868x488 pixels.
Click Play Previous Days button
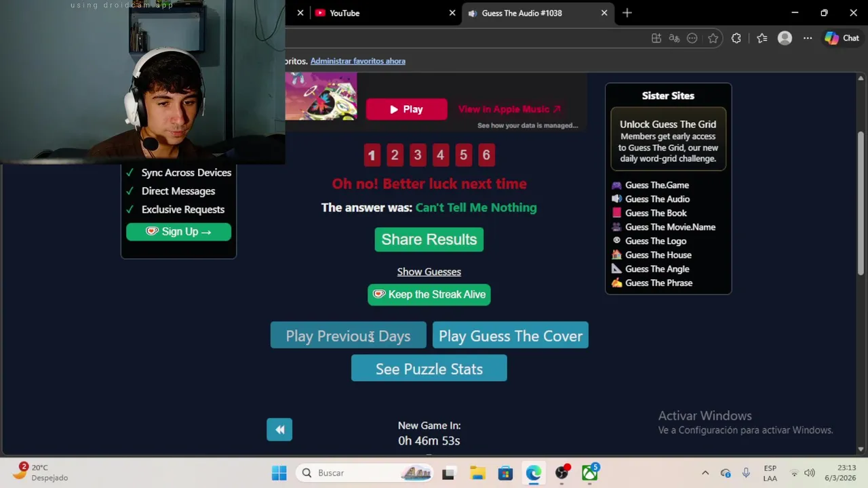348,335
